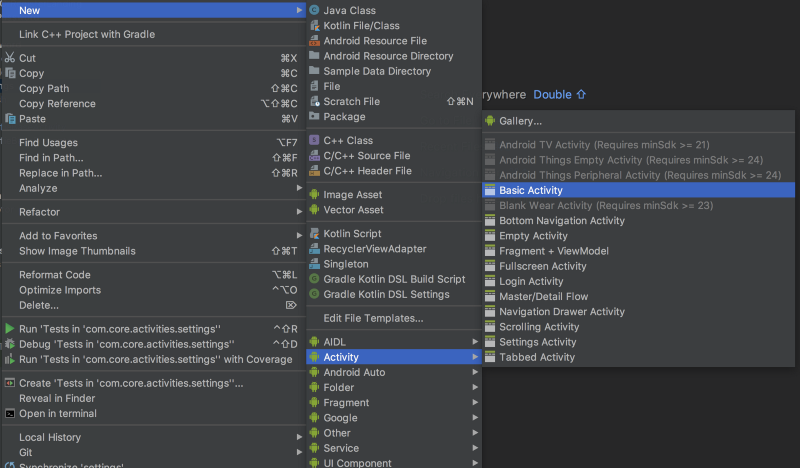The width and height of the screenshot is (800, 468).
Task: Click the Kotlin Script icon
Action: (x=314, y=234)
